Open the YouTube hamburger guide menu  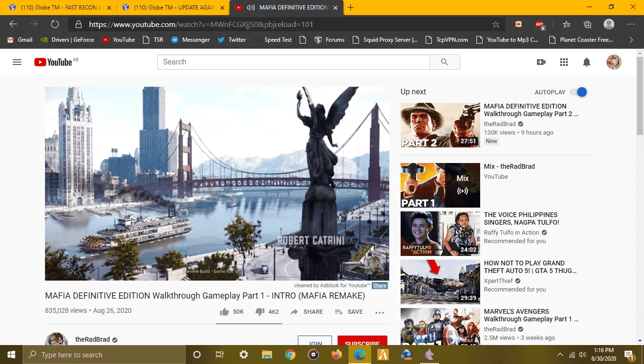click(x=17, y=62)
